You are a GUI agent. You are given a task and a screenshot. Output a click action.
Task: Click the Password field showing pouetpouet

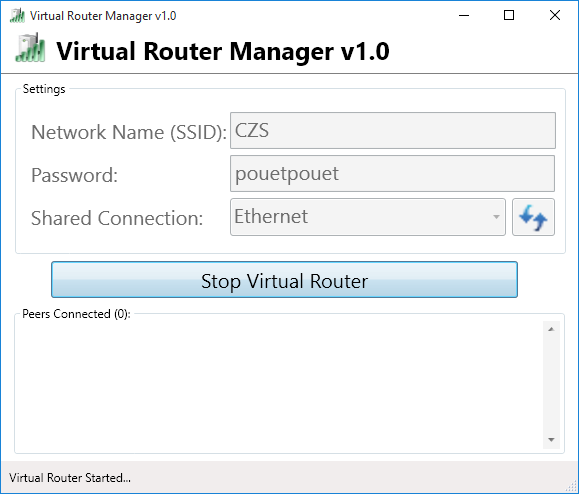click(x=393, y=174)
